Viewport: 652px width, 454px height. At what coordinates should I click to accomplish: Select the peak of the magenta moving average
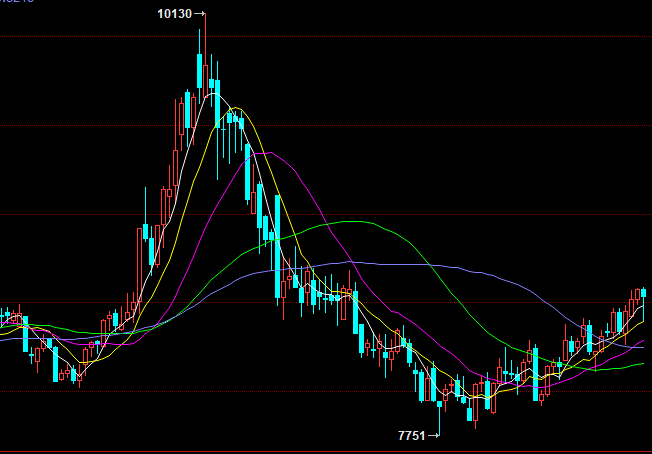click(270, 153)
